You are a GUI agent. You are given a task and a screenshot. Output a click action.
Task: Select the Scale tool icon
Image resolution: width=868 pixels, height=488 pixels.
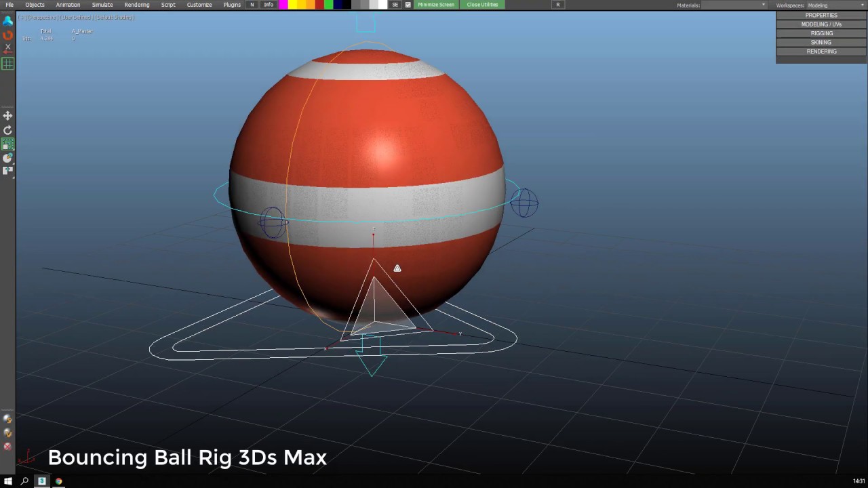7,144
